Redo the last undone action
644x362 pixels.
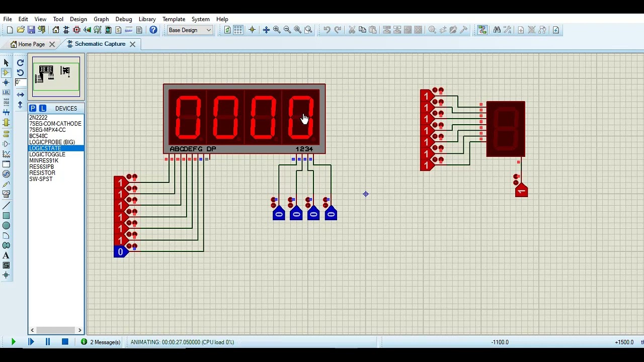click(x=338, y=30)
